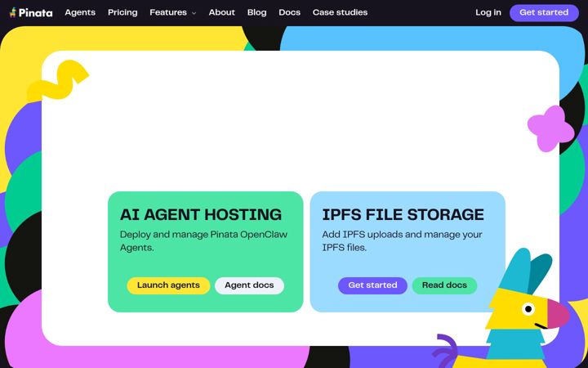Open the Agents nav item
The width and height of the screenshot is (588, 368).
(80, 12)
